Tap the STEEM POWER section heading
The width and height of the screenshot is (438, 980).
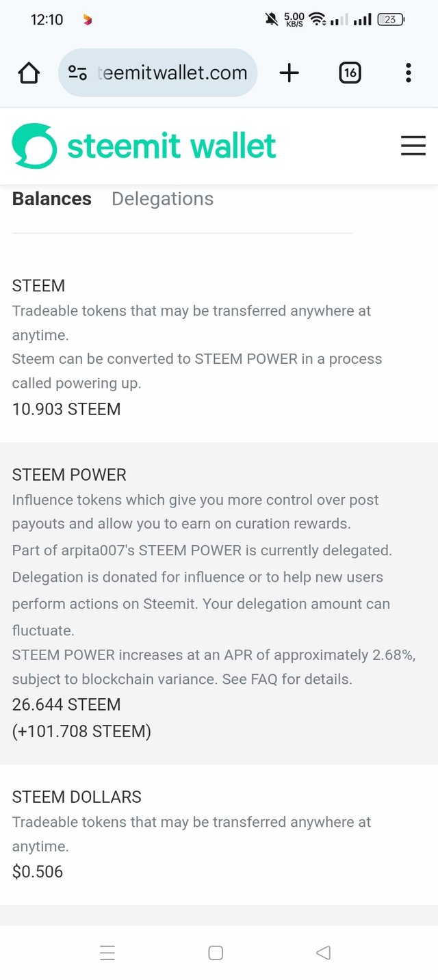(x=69, y=475)
